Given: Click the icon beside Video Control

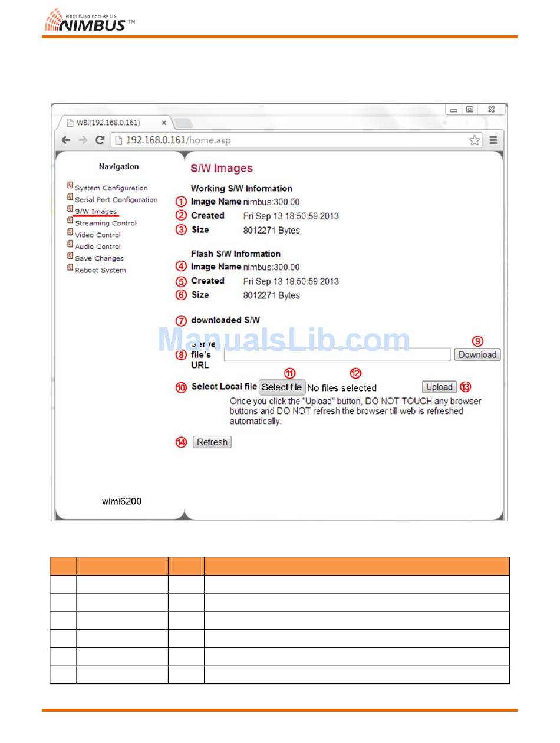Looking at the screenshot, I should click(70, 233).
